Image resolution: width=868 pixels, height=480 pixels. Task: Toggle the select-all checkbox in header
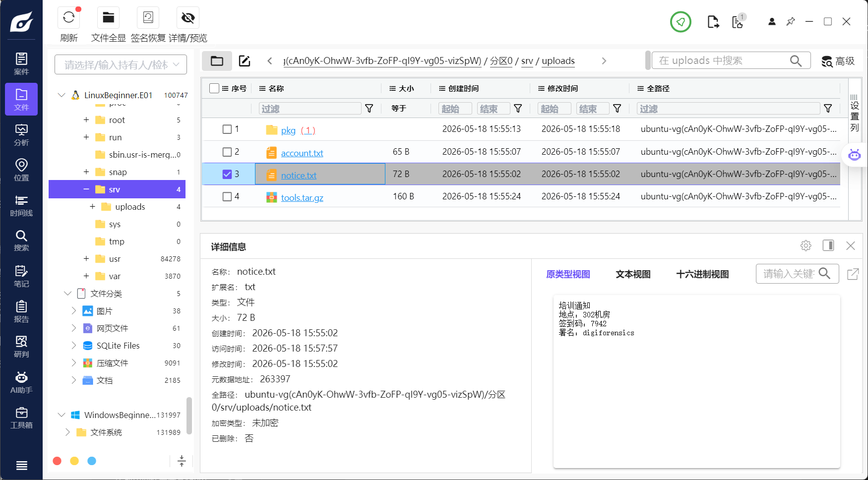point(214,88)
